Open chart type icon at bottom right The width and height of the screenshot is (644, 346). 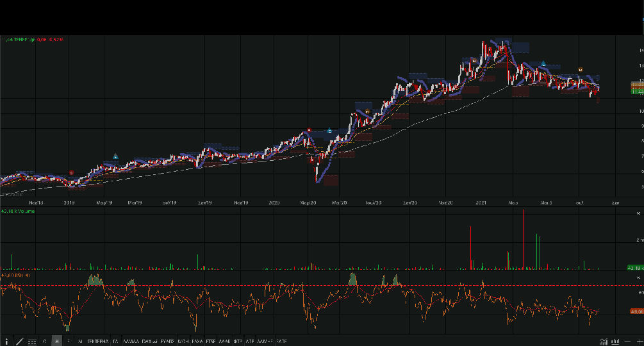[x=604, y=342]
